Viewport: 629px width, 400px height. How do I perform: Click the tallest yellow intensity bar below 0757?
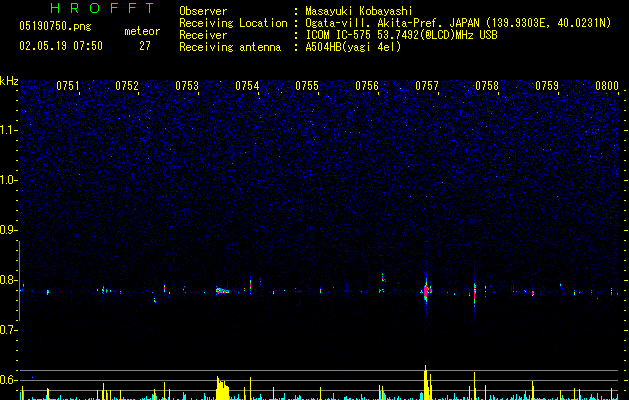coord(426,382)
